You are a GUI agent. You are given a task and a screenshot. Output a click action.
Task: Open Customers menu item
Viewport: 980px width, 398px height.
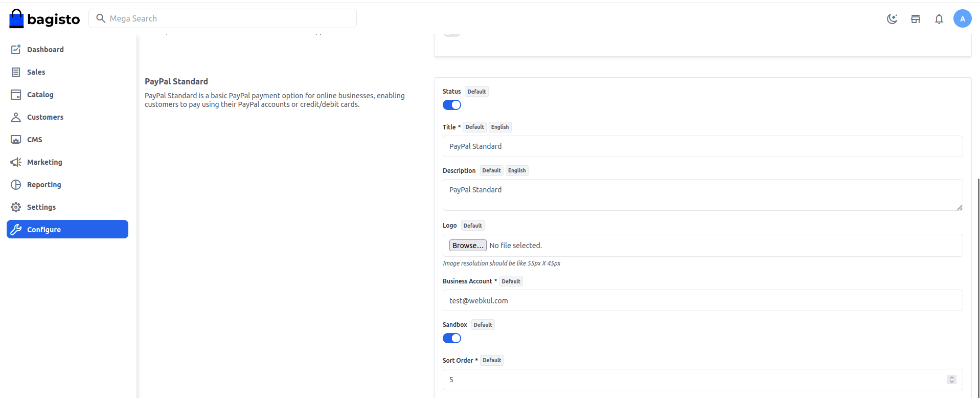pos(67,117)
